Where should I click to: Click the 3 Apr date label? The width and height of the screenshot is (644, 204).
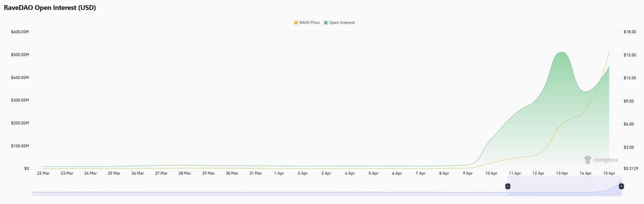[x=326, y=173]
